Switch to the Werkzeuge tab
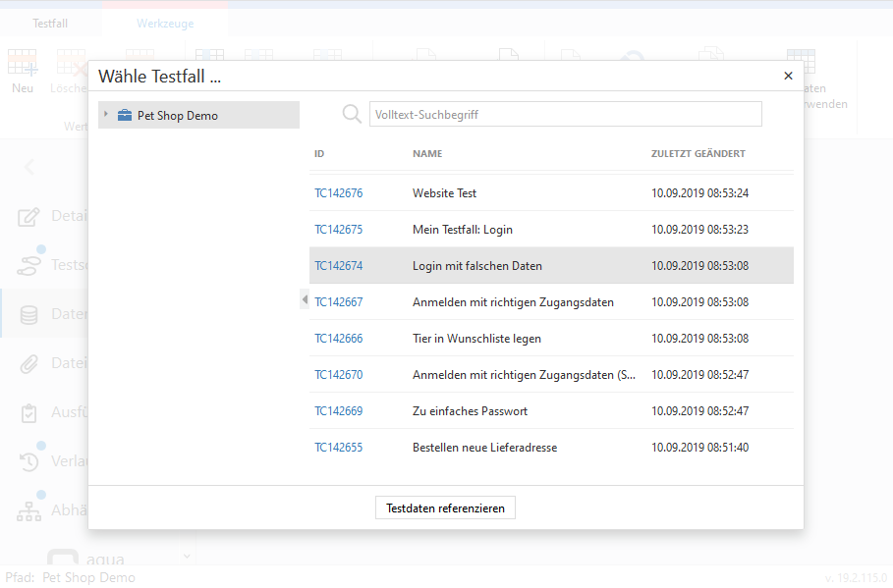Image resolution: width=893 pixels, height=588 pixels. coord(165,24)
